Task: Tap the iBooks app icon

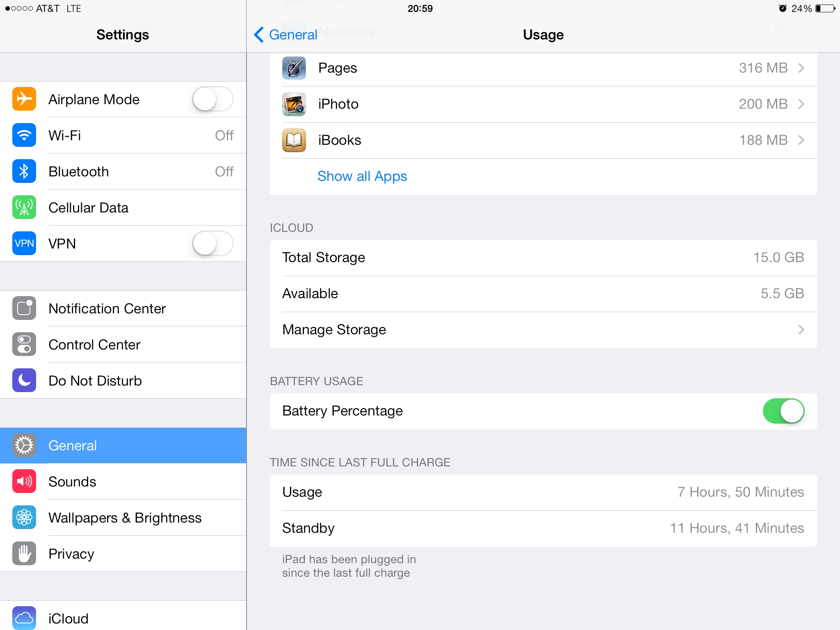Action: [x=294, y=140]
